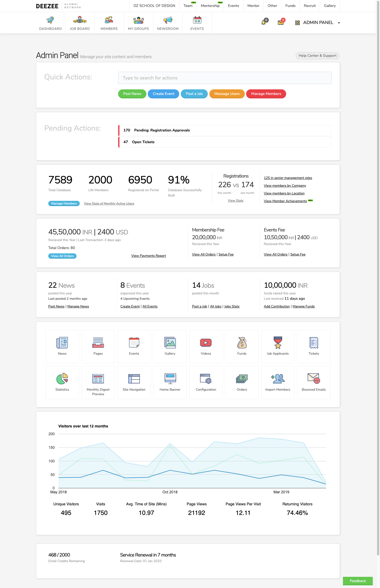The image size is (380, 588).
Task: Open View Payments Report link
Action: [x=149, y=256]
